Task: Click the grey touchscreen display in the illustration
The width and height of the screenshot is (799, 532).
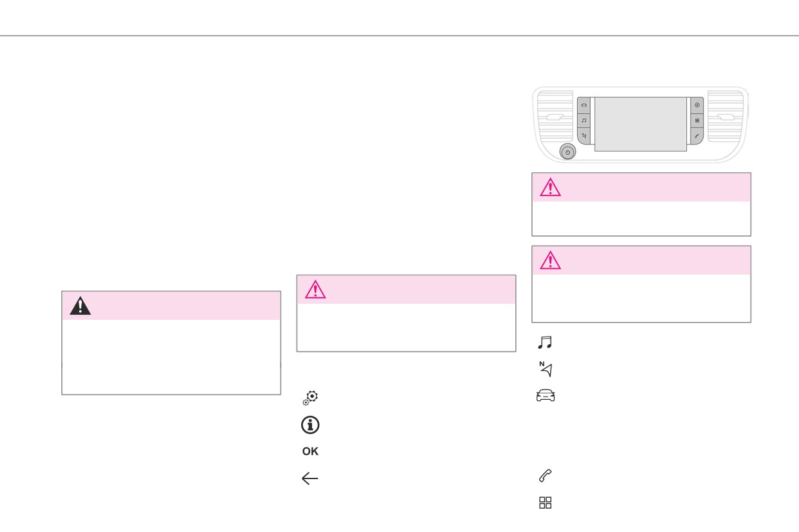Action: pyautogui.click(x=640, y=124)
